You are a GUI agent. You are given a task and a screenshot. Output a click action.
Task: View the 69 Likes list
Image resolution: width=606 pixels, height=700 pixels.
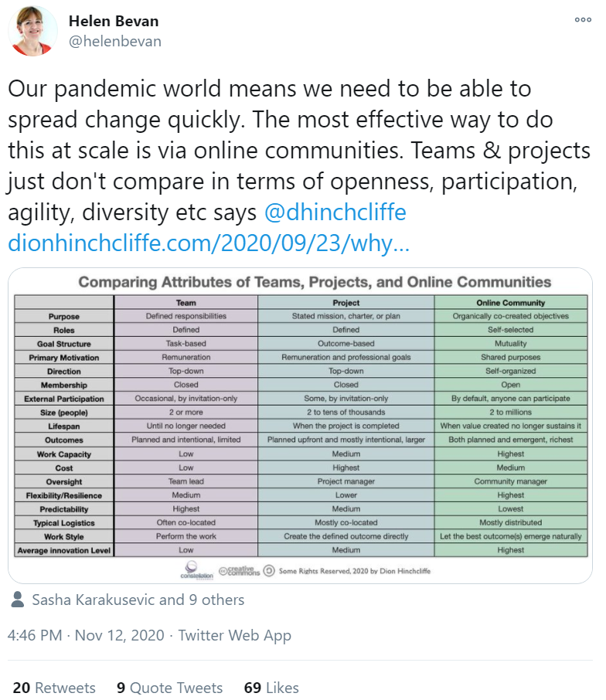tap(271, 688)
